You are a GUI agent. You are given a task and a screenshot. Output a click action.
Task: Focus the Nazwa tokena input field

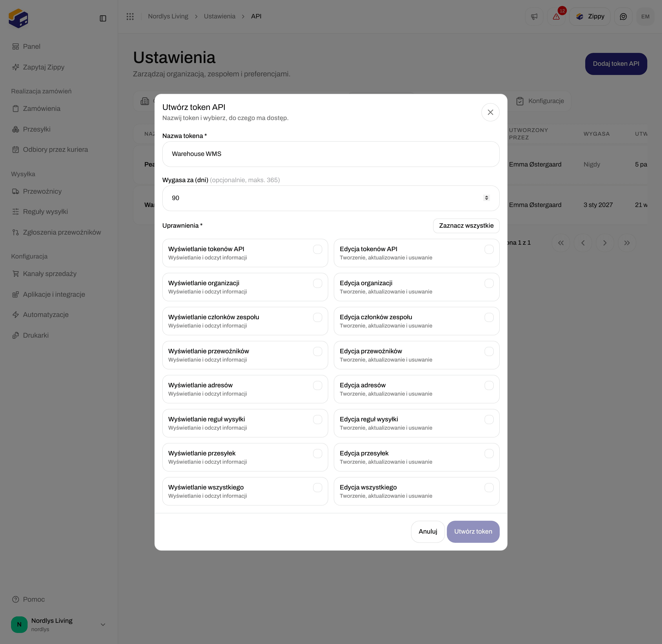click(331, 154)
